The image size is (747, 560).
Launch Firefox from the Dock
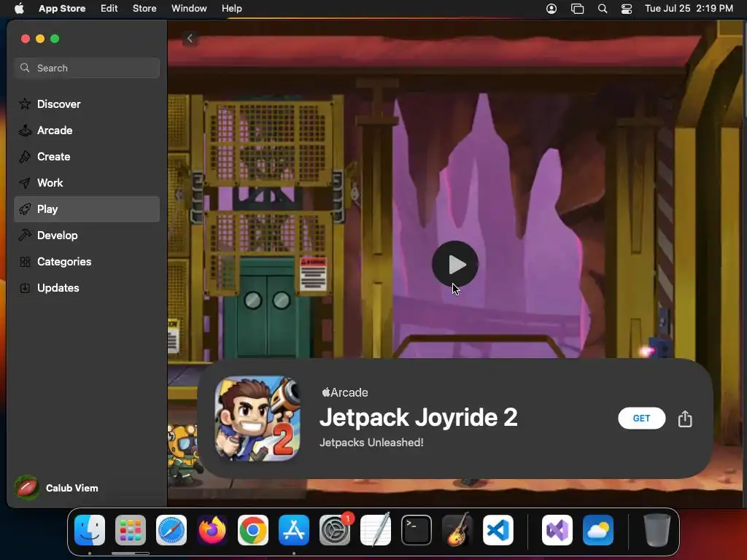(x=212, y=530)
